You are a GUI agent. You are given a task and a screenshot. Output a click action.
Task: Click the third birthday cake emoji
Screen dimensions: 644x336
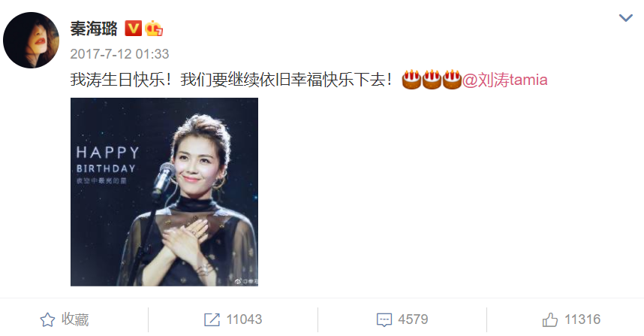[x=452, y=80]
